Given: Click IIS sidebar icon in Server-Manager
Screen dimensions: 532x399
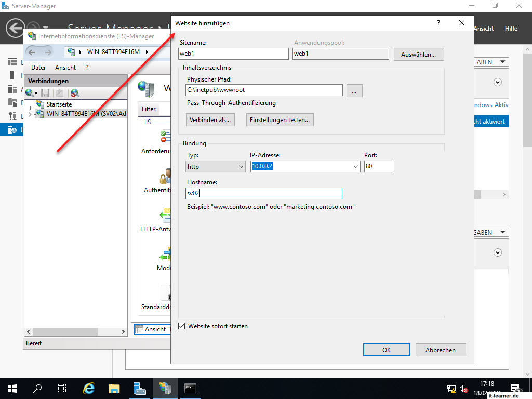Looking at the screenshot, I should tap(12, 129).
